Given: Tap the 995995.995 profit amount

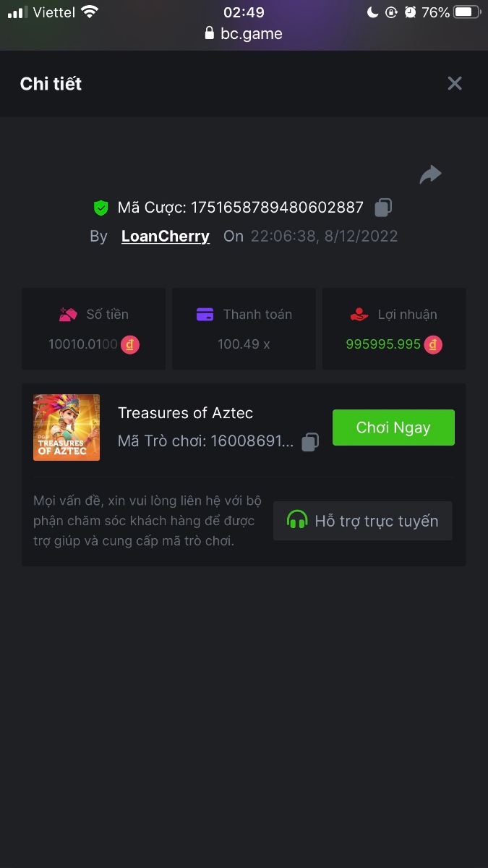Looking at the screenshot, I should (x=383, y=344).
